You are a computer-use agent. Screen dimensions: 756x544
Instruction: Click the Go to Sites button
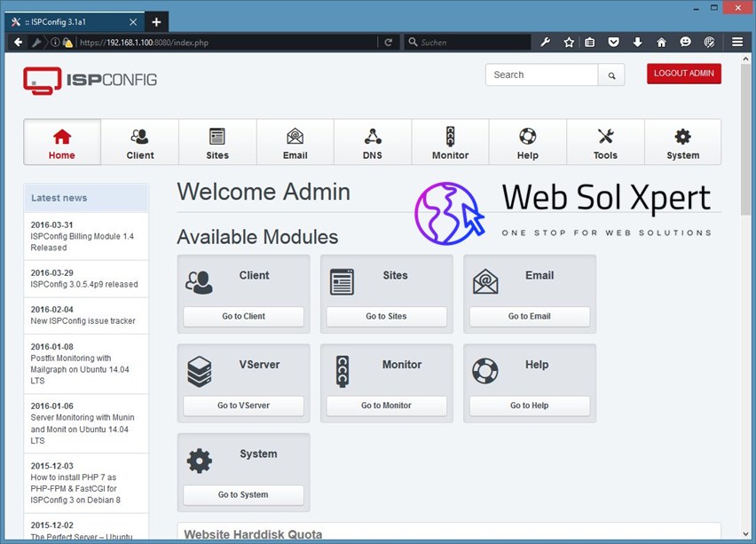(x=386, y=316)
